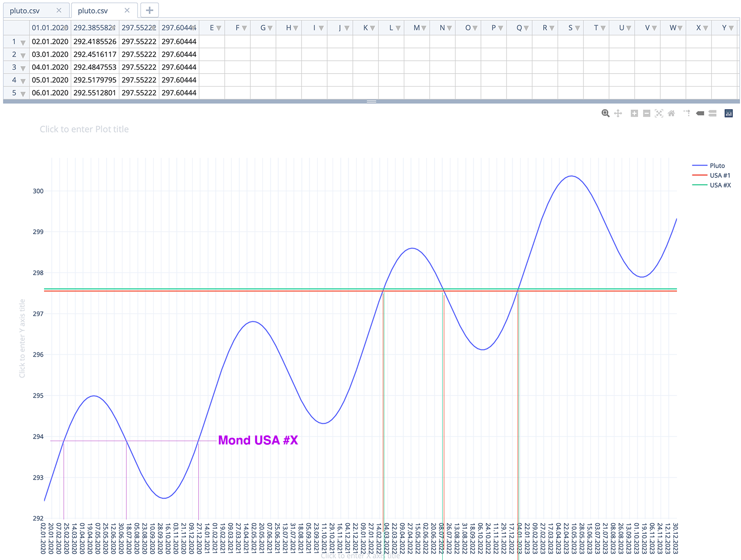Open row 3 dropdown arrow

23,68
